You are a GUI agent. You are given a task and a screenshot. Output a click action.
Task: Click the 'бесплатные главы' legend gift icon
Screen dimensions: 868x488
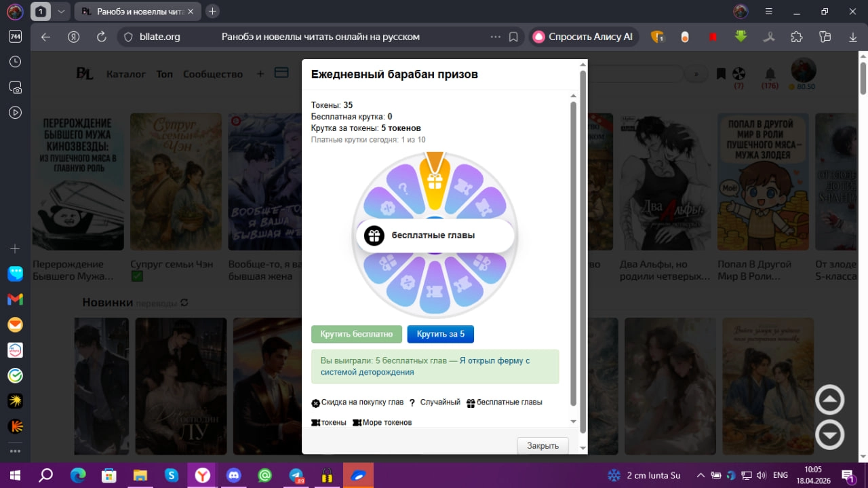(471, 402)
